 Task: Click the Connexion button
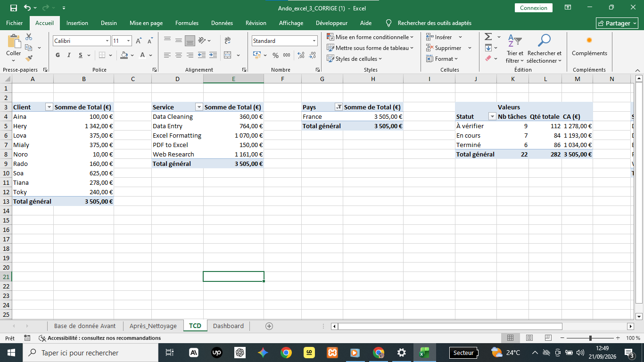point(534,8)
